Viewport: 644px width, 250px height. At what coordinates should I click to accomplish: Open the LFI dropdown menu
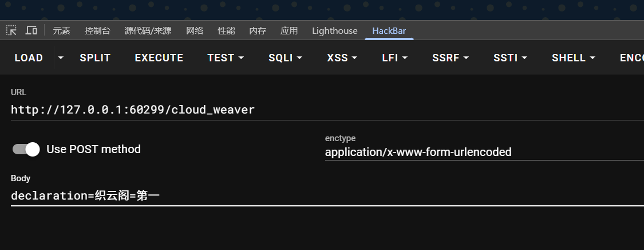(x=394, y=58)
